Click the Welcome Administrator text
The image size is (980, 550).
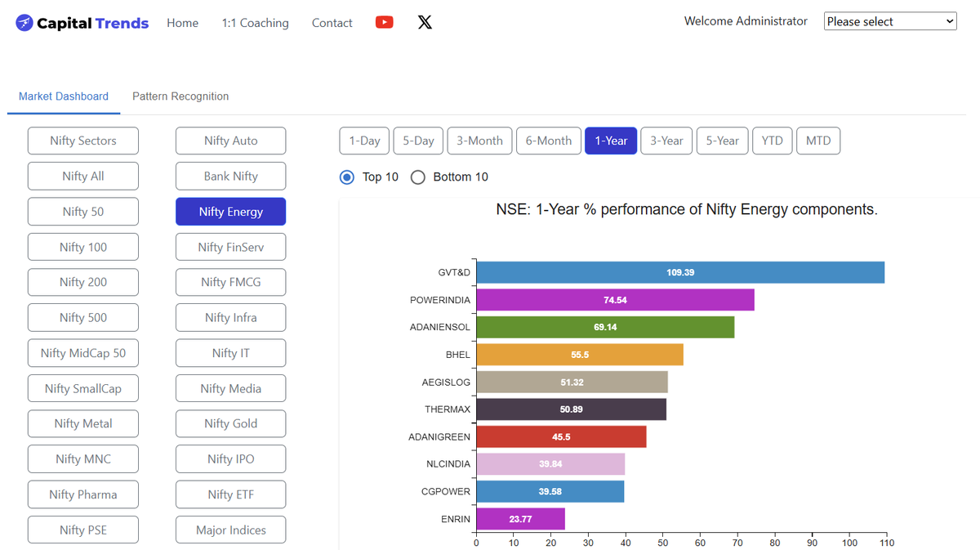[746, 21]
